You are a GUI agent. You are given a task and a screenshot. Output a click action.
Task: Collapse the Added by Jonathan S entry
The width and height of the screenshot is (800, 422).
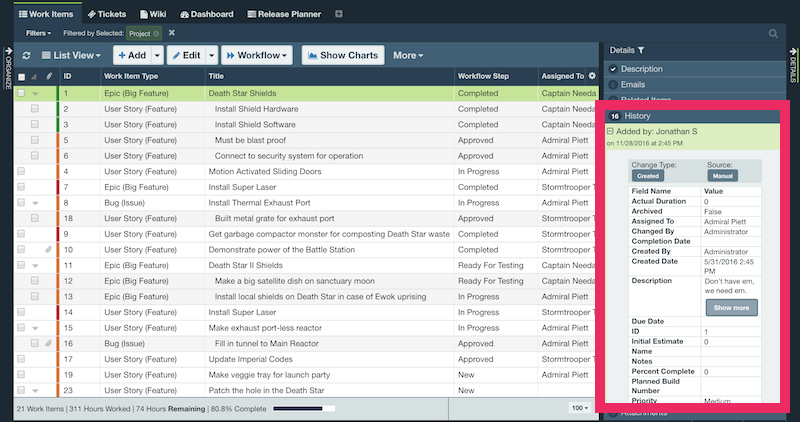pyautogui.click(x=610, y=131)
